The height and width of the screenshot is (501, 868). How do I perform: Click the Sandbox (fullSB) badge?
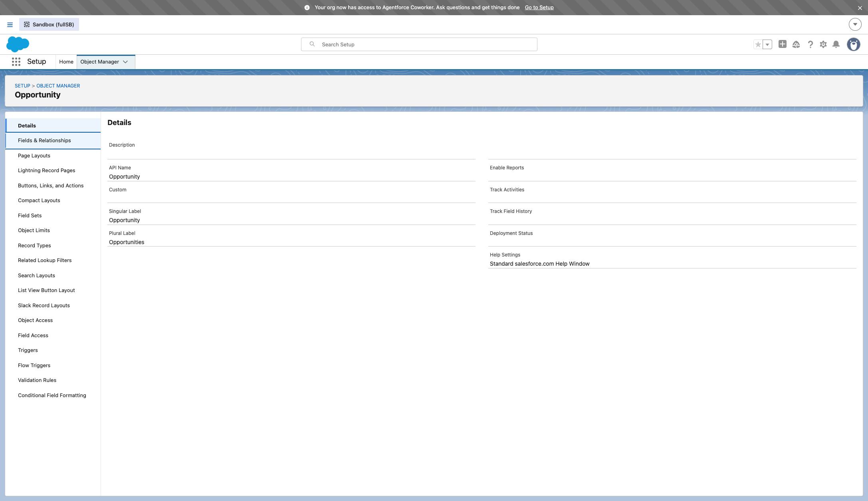[49, 24]
